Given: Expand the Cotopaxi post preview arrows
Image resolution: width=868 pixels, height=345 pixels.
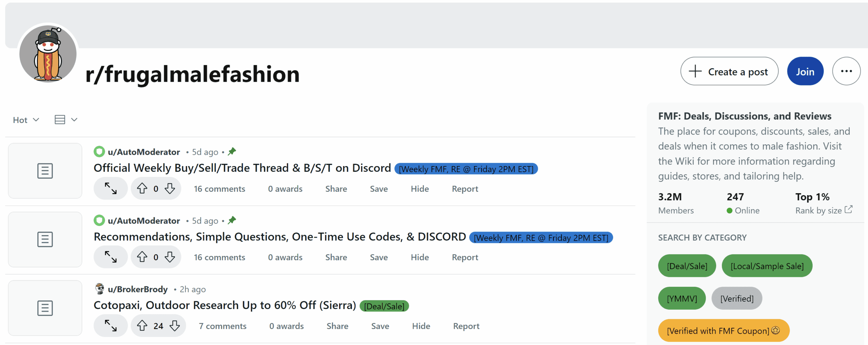Looking at the screenshot, I should tap(111, 326).
